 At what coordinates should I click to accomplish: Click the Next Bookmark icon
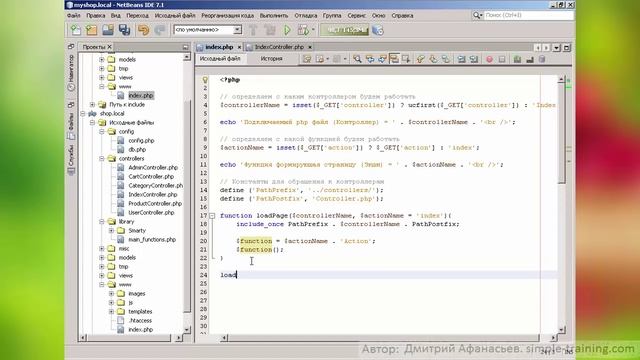433,59
